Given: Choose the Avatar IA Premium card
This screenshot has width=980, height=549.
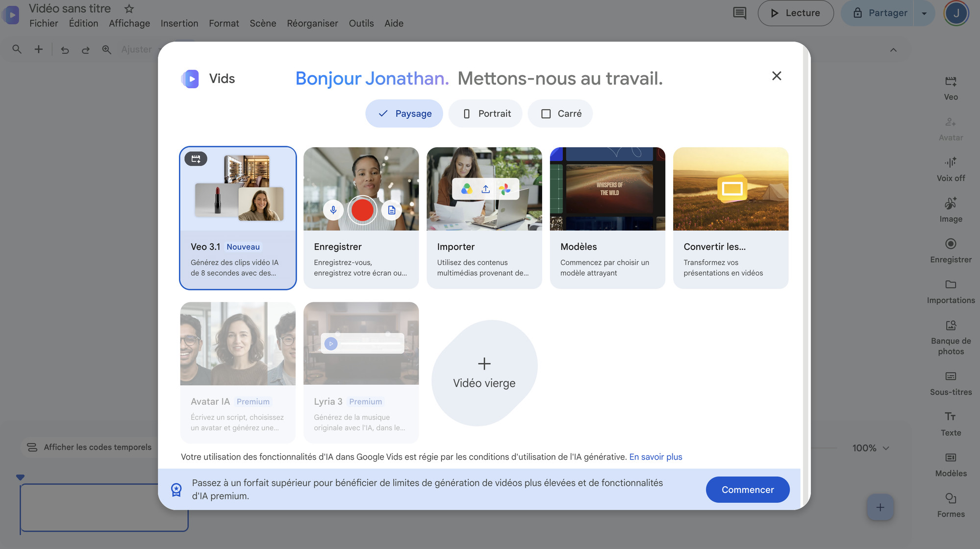Looking at the screenshot, I should [238, 372].
